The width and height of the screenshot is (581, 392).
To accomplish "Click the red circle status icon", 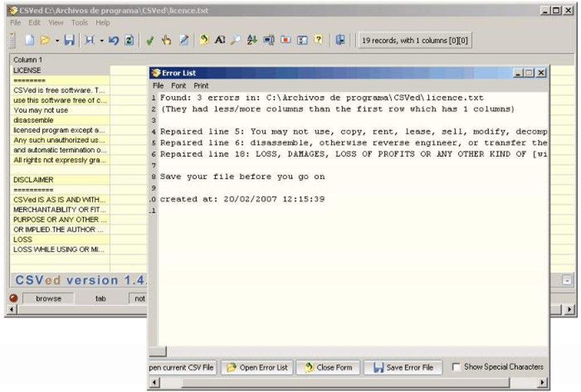I will tap(14, 298).
